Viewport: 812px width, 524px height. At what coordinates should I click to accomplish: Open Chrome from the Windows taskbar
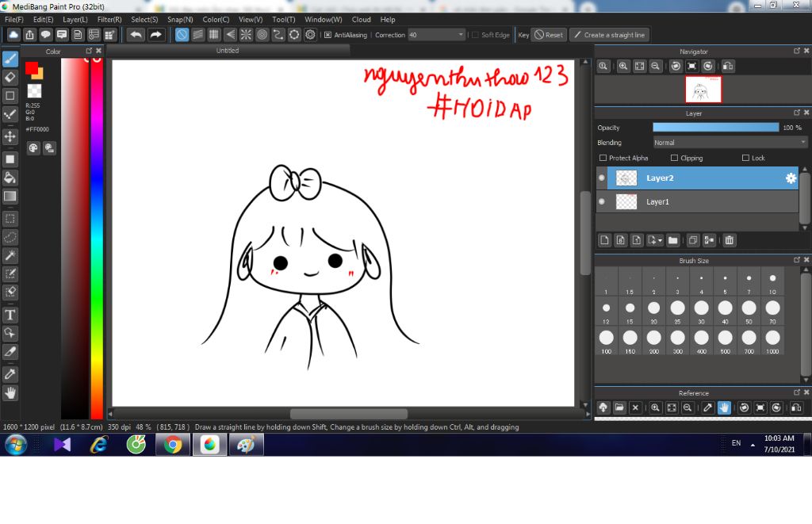[x=172, y=445]
